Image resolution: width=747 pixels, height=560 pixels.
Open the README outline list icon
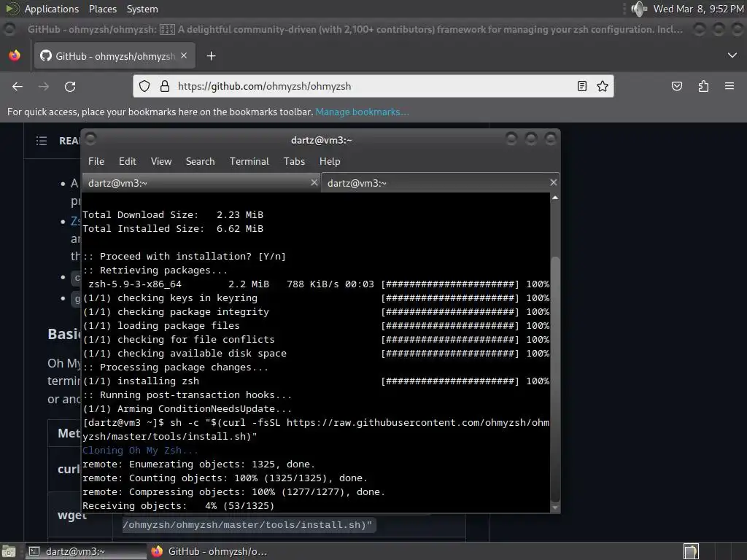(x=42, y=141)
